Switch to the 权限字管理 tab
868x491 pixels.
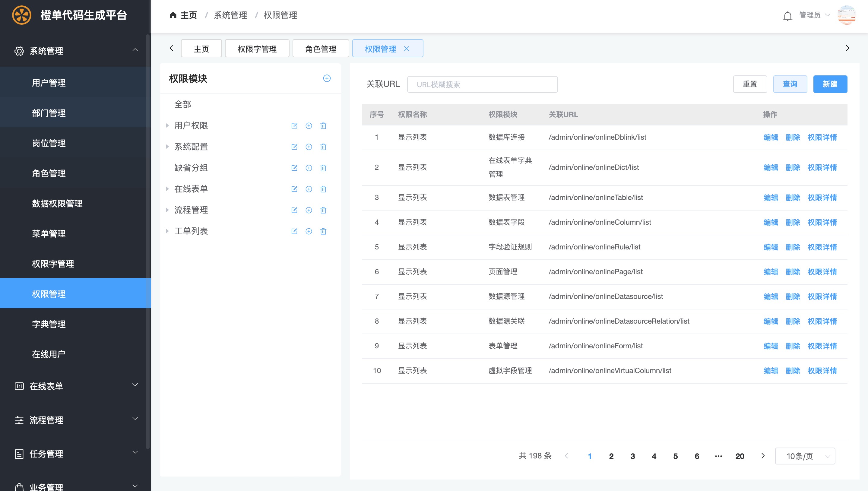[257, 49]
